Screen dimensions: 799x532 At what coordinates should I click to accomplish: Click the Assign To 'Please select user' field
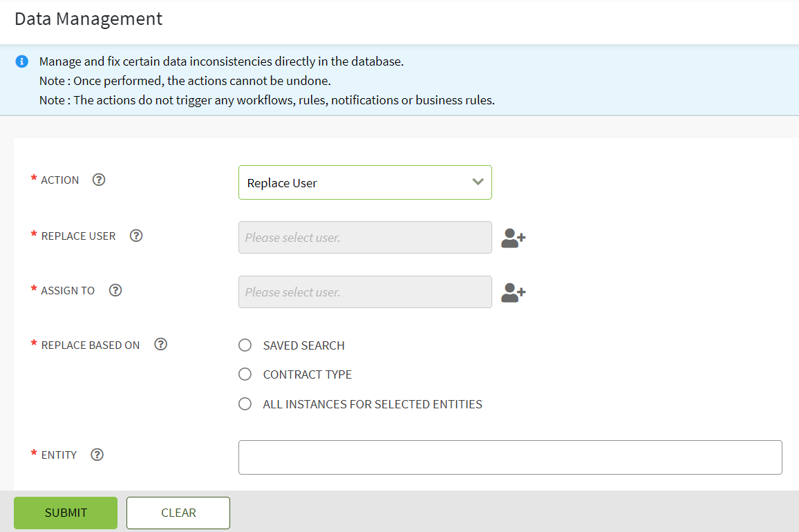[365, 292]
